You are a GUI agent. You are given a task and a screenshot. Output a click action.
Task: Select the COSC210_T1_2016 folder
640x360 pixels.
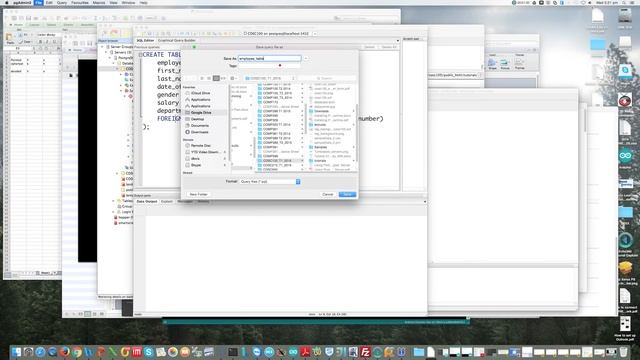[x=280, y=165]
